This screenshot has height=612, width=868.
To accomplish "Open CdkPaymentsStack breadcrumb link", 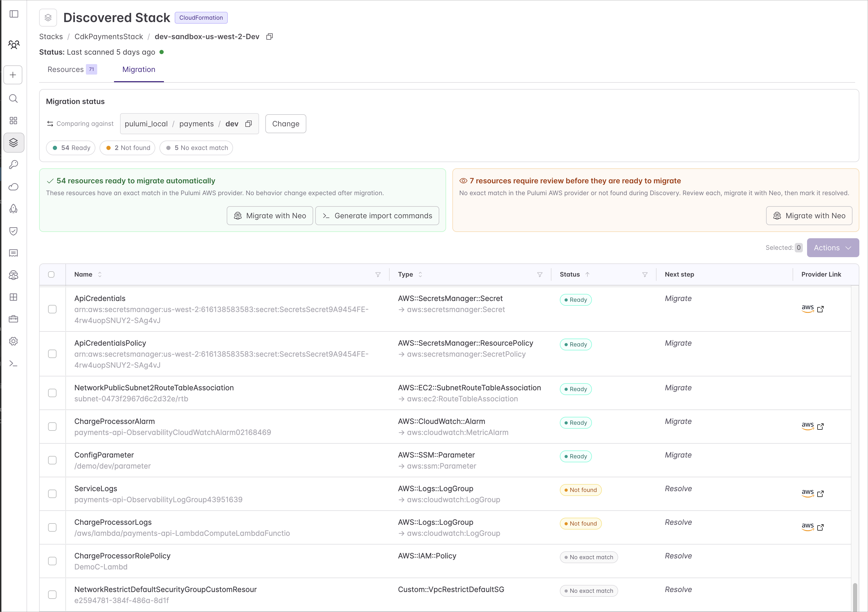I will [109, 37].
